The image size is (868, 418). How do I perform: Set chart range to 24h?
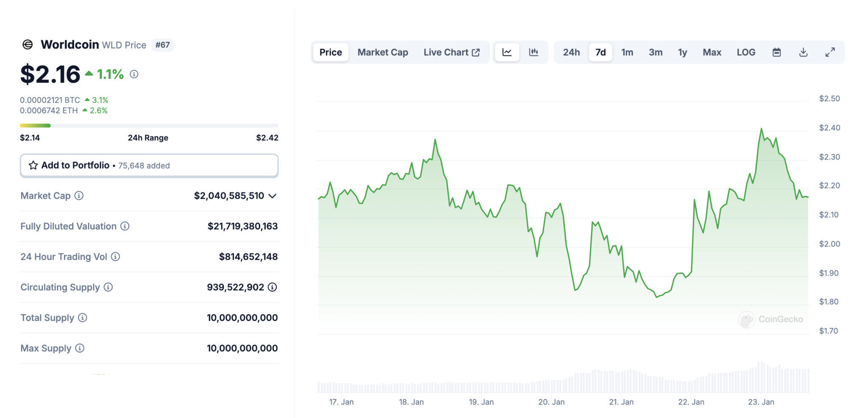pos(571,53)
